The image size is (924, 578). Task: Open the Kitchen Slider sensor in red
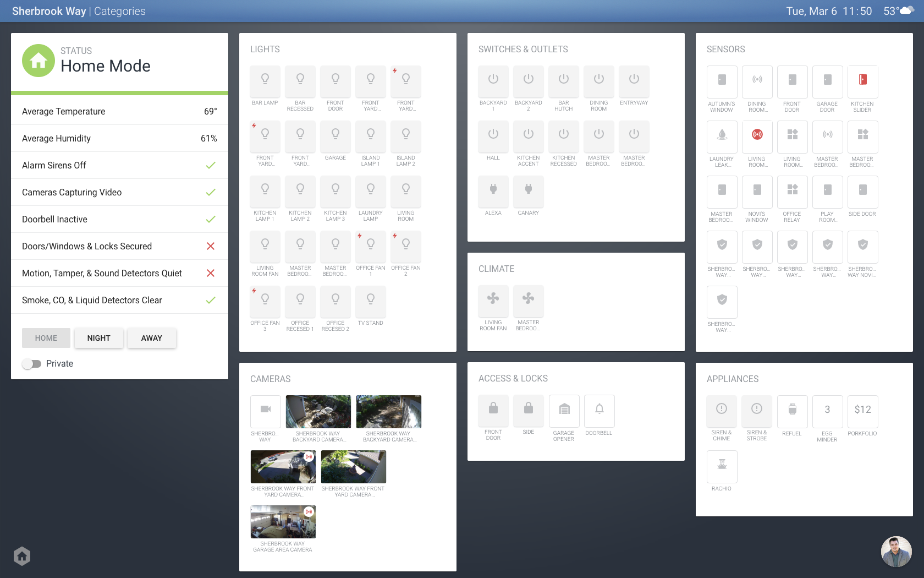pos(863,82)
